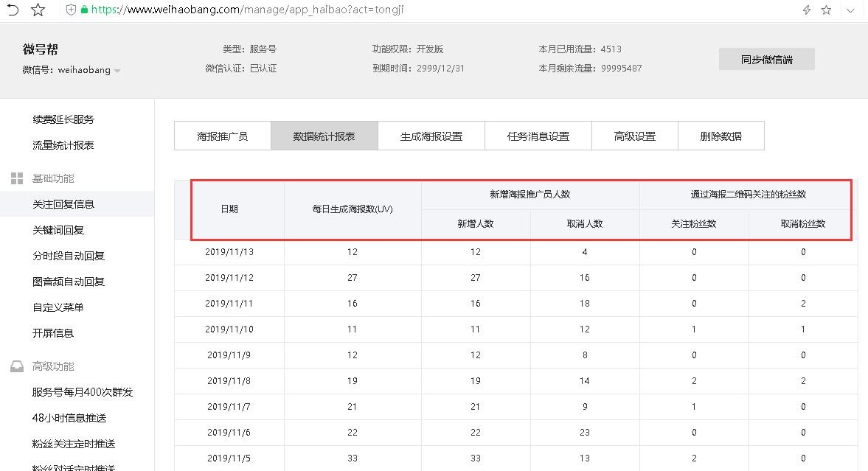Click the 每日生成海报数(UV) column header
The height and width of the screenshot is (471, 868).
353,209
